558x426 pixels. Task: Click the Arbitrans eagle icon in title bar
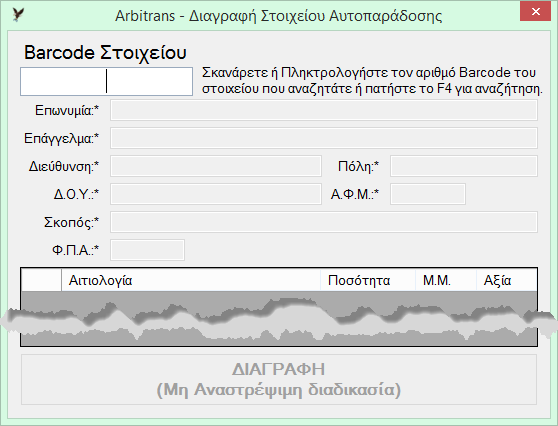click(18, 15)
